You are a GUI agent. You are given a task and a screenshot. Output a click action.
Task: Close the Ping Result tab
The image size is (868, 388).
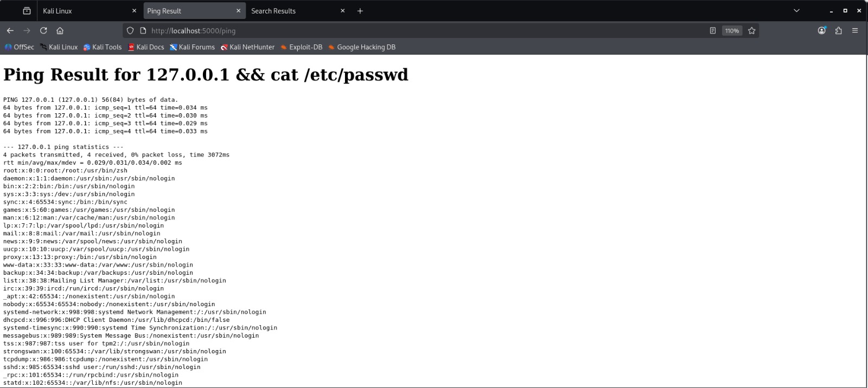(238, 11)
